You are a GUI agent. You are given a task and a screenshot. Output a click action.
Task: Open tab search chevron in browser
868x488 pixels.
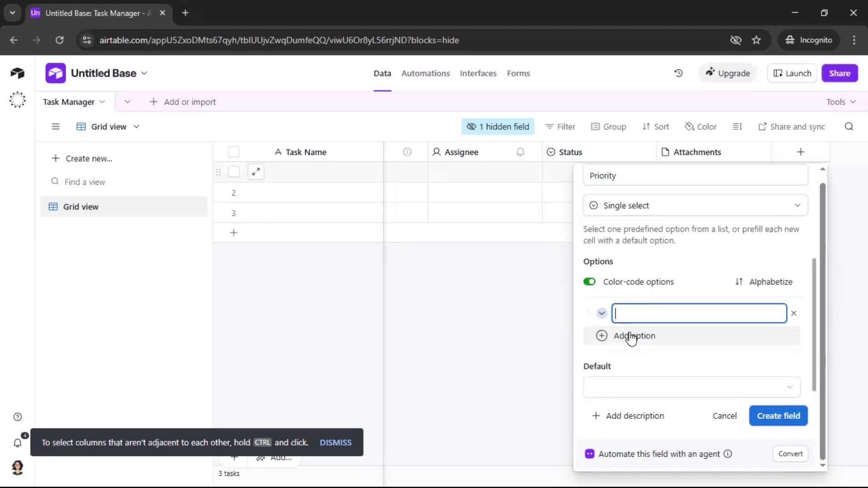pyautogui.click(x=13, y=13)
